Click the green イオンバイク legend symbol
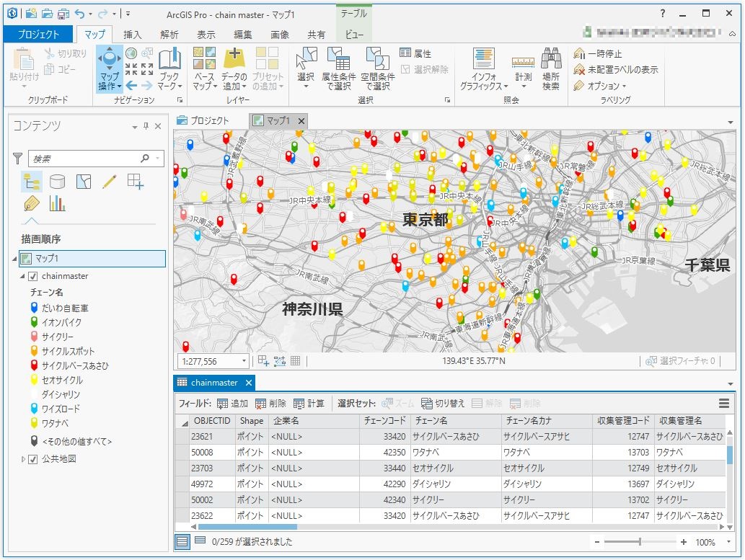745x560 pixels. click(x=34, y=322)
